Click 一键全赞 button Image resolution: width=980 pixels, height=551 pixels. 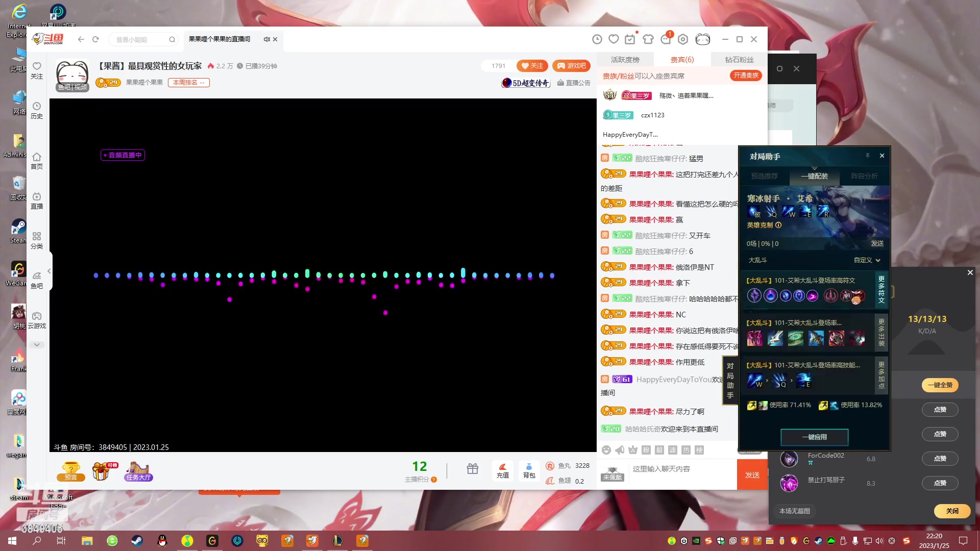tap(940, 385)
